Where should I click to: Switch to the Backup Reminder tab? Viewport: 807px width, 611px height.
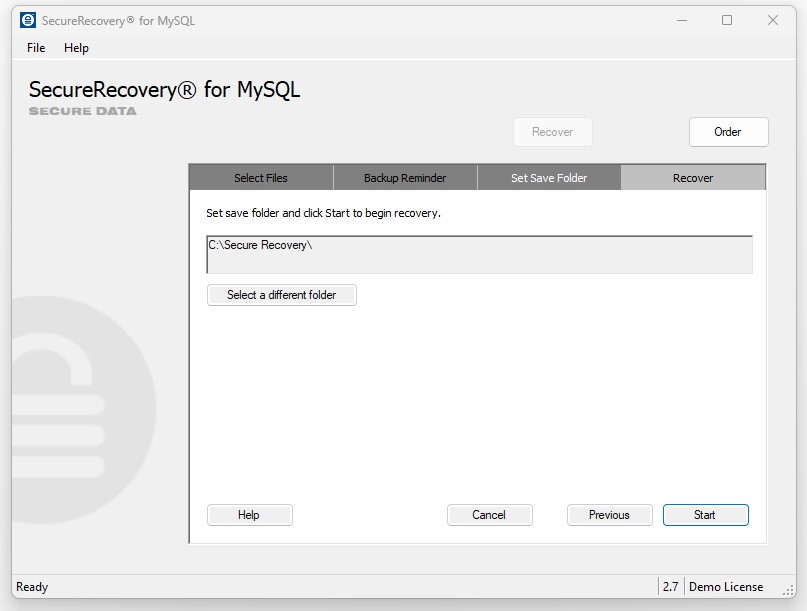[404, 177]
